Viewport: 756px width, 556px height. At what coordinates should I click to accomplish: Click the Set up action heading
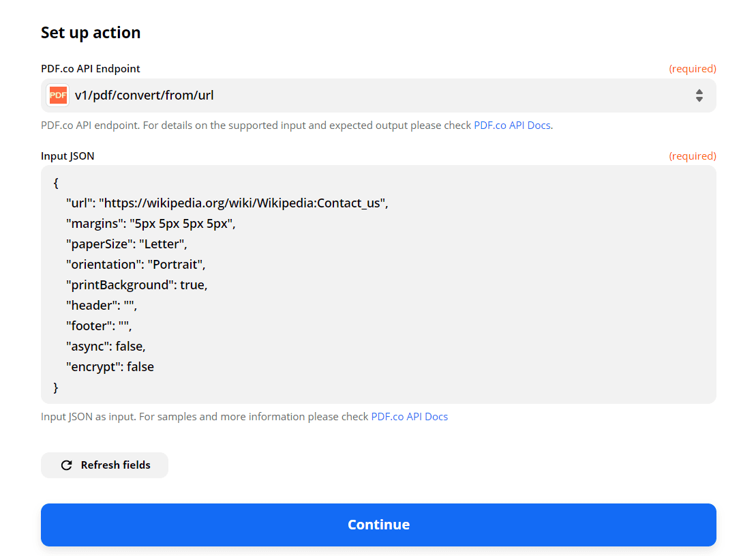pos(91,33)
